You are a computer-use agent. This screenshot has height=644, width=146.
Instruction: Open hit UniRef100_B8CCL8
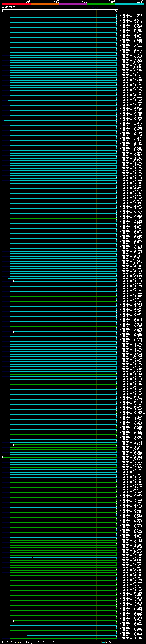click(131, 366)
